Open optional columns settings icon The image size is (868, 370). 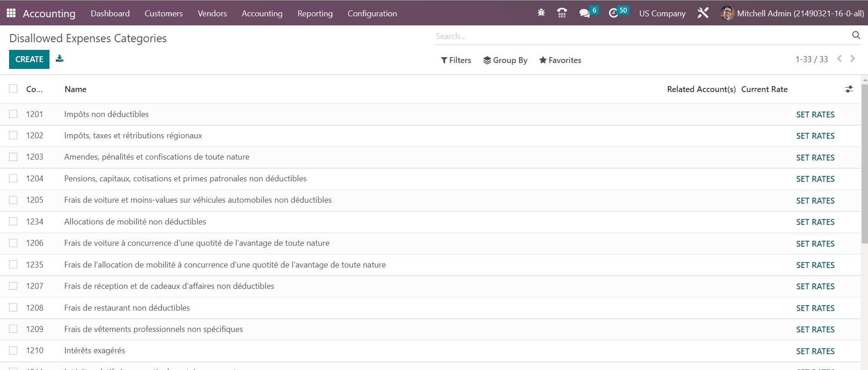point(849,89)
